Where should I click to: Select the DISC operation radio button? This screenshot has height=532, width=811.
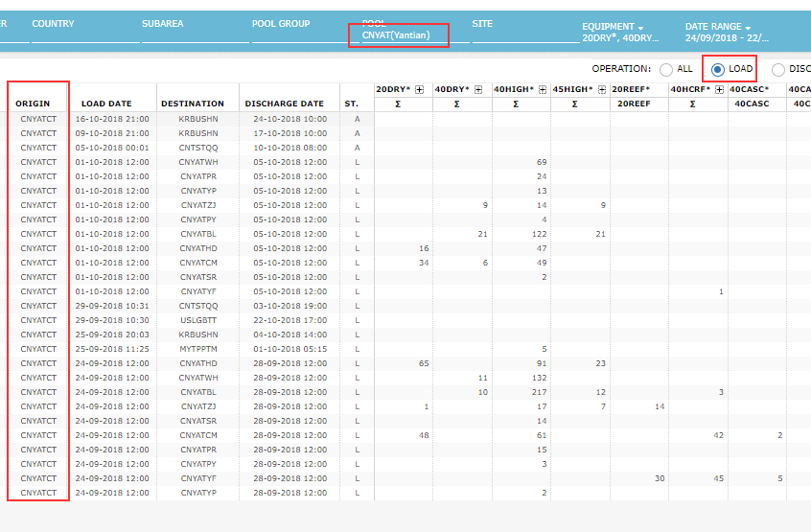pyautogui.click(x=777, y=69)
